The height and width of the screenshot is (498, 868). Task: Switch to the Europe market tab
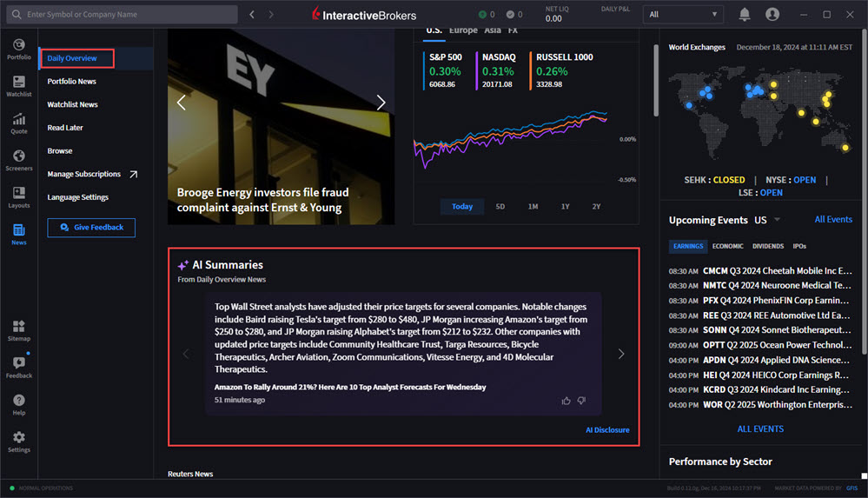tap(463, 31)
